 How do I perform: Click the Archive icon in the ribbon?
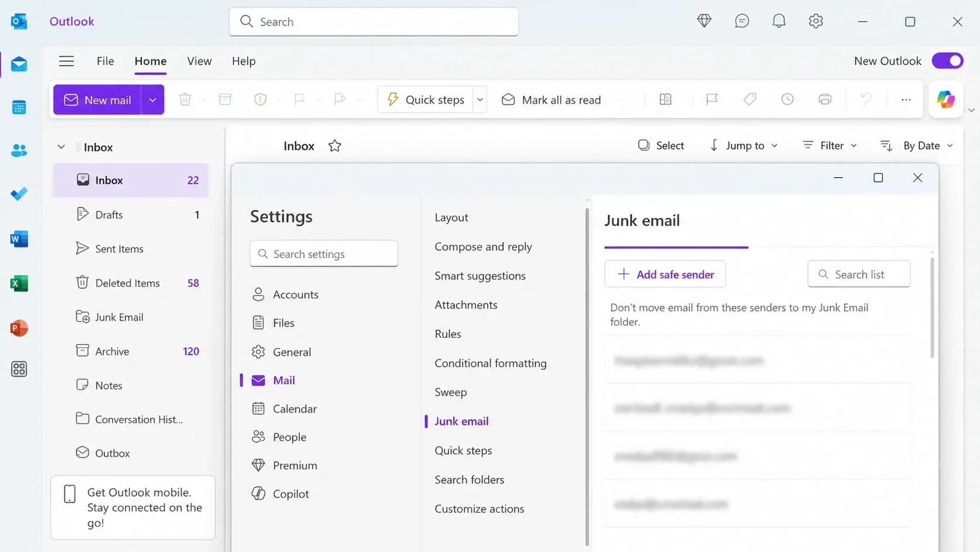click(225, 100)
